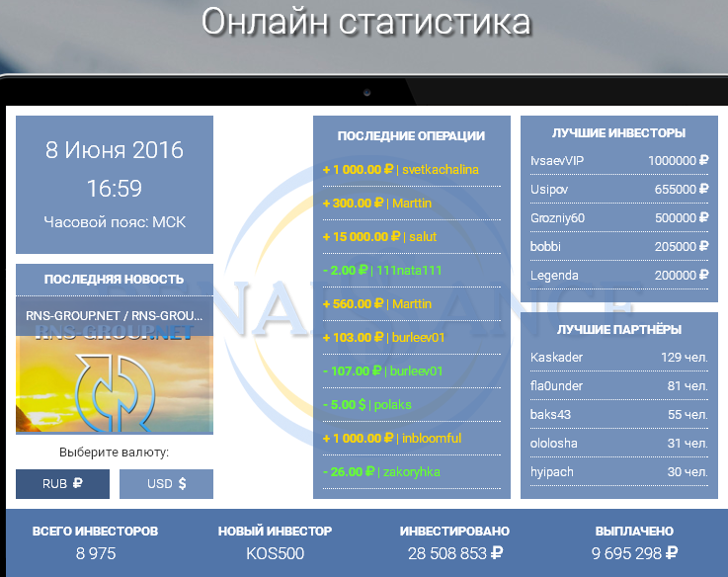Select operation +300.00 by Marttin

(412, 203)
